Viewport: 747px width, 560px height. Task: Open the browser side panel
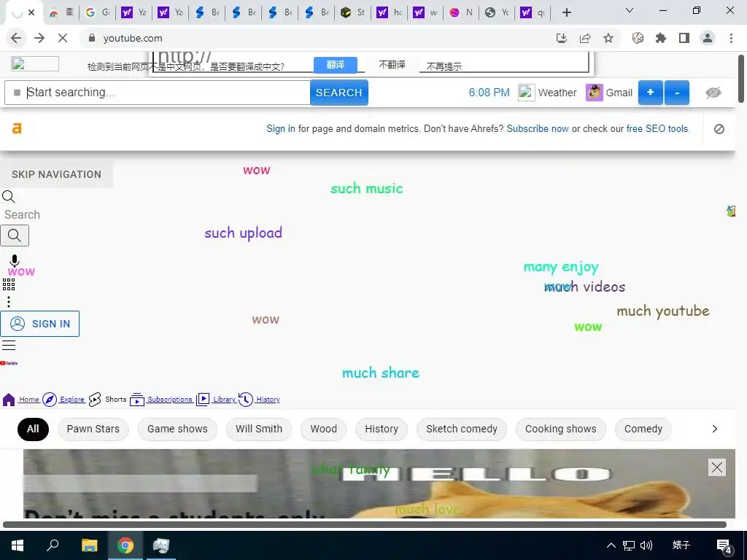684,38
